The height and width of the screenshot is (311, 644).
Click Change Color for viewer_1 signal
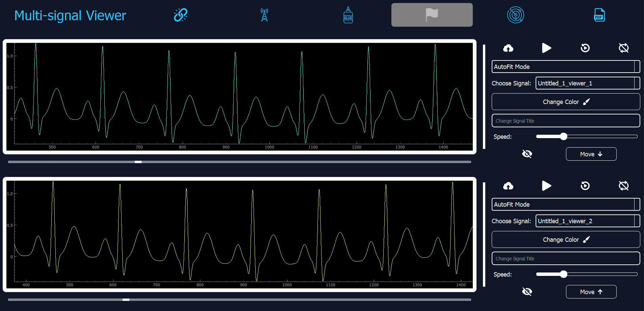click(566, 102)
